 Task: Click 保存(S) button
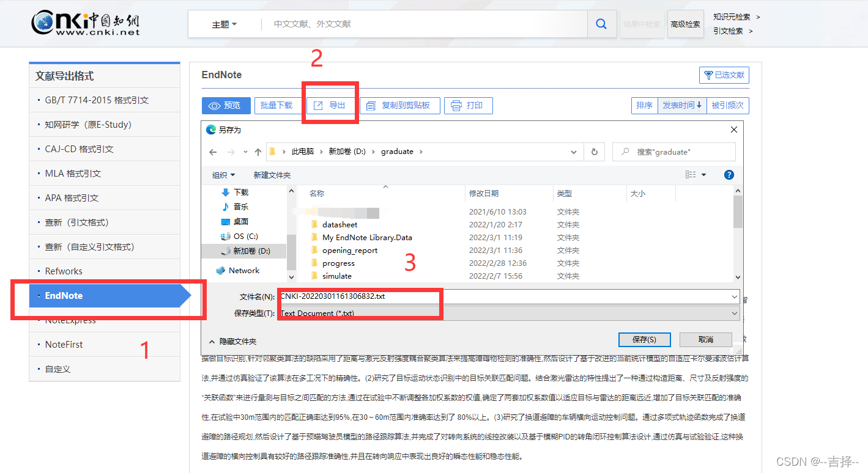(645, 339)
